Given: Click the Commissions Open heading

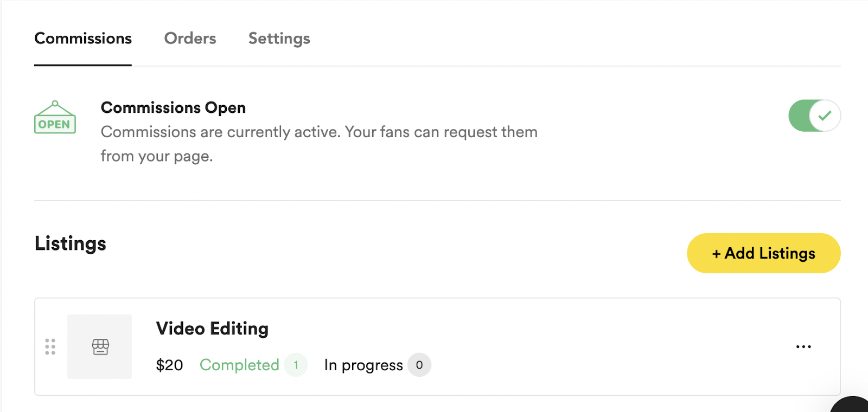Looking at the screenshot, I should (173, 107).
